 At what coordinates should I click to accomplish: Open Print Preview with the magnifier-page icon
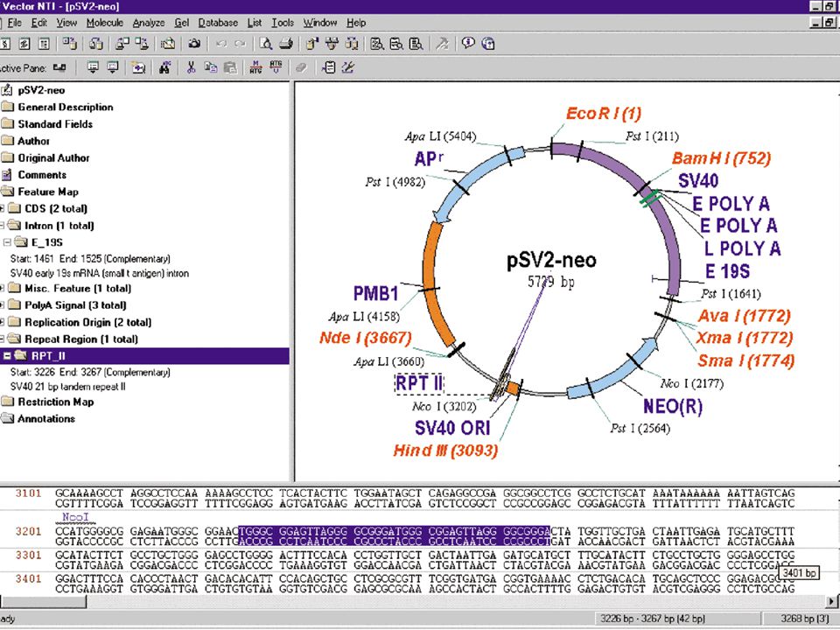click(266, 44)
